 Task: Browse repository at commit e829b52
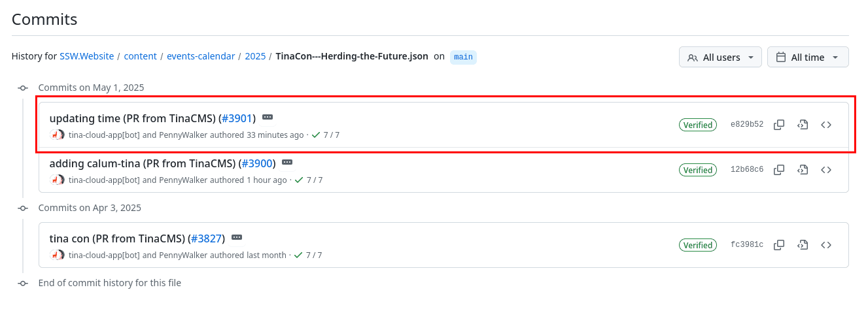point(826,125)
